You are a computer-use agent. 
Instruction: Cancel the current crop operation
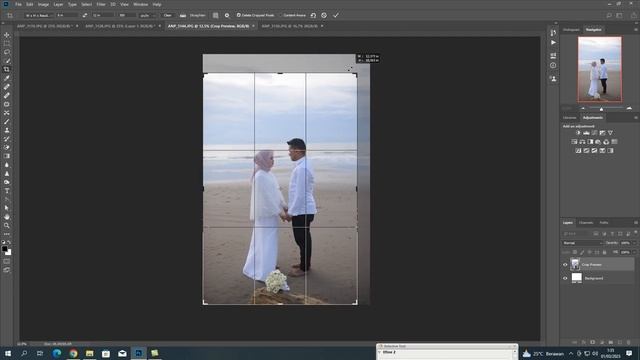tap(324, 15)
